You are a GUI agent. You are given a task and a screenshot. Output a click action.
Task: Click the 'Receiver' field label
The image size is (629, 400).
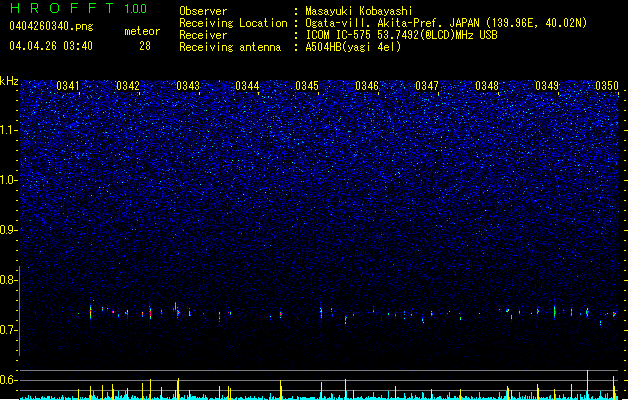click(203, 35)
